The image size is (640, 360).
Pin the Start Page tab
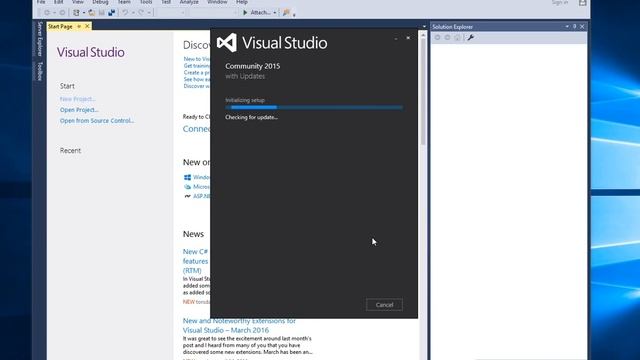pyautogui.click(x=79, y=26)
